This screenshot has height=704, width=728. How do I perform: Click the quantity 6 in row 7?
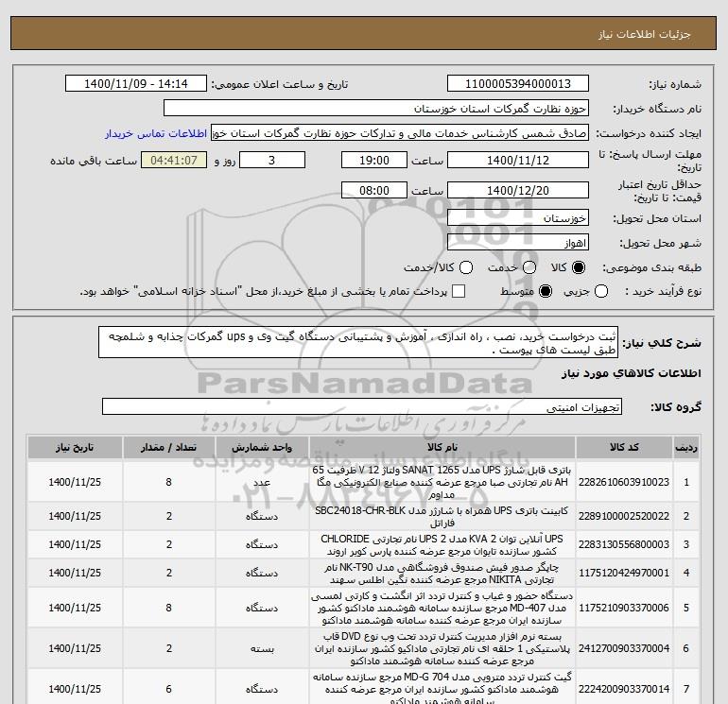click(x=168, y=689)
